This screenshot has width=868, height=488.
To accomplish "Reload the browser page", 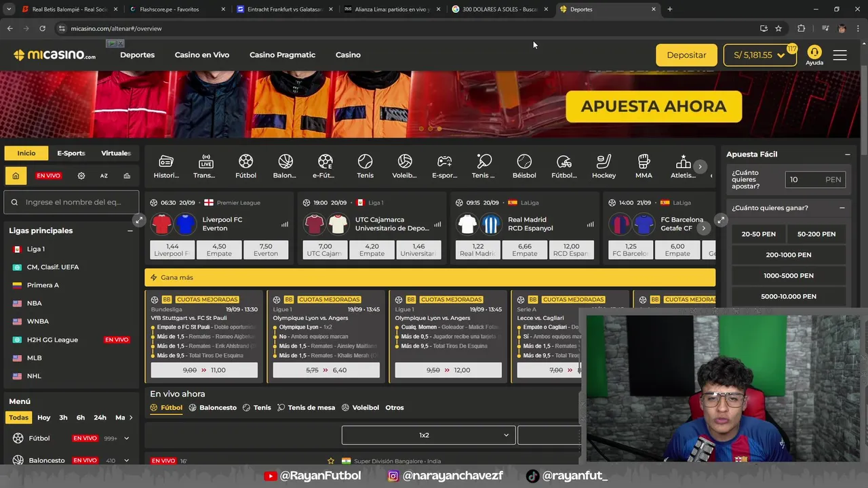I will point(42,28).
